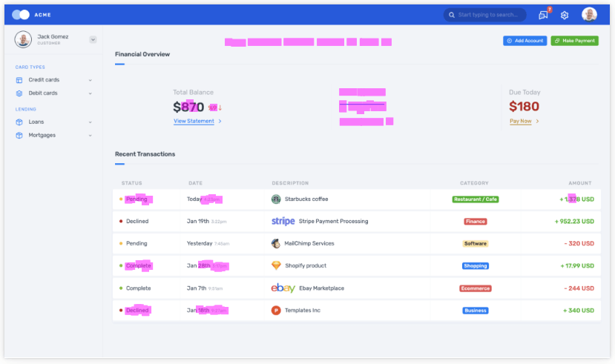Click the Templates Inc icon

pos(276,310)
